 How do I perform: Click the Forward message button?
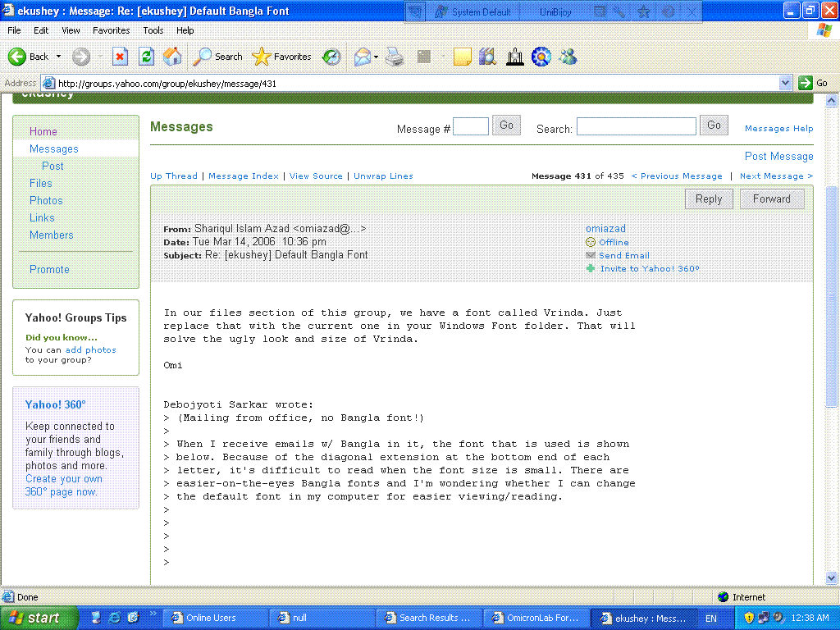pos(772,199)
